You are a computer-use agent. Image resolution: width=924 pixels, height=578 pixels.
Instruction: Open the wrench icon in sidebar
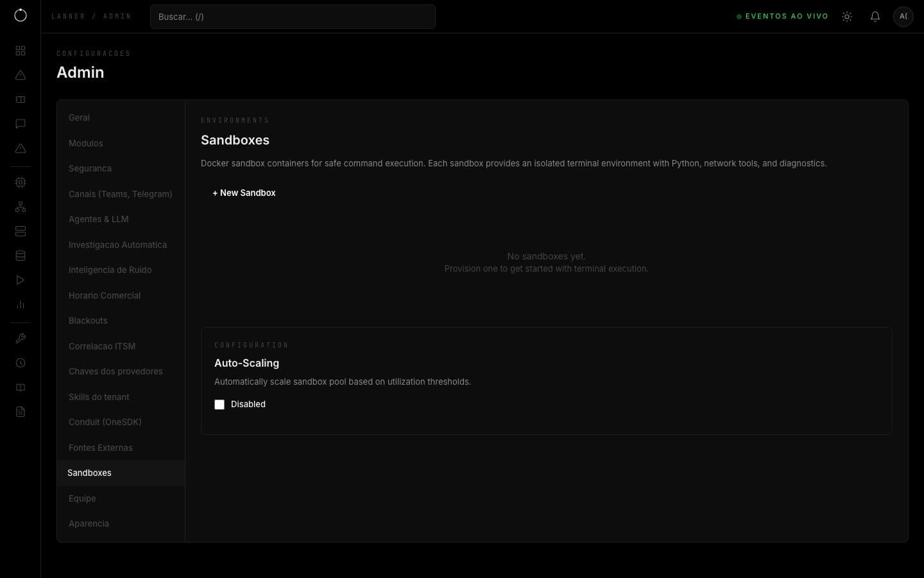21,338
